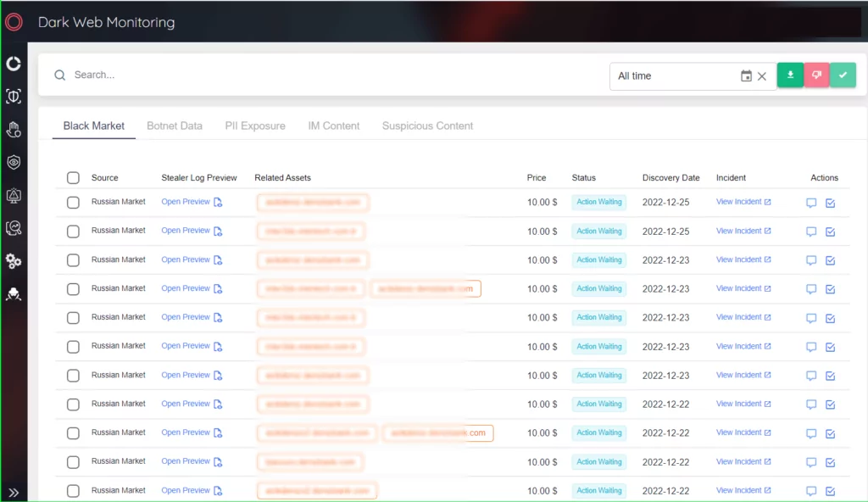The width and height of the screenshot is (868, 502).
Task: Check the seventh table row checkbox
Action: [73, 376]
